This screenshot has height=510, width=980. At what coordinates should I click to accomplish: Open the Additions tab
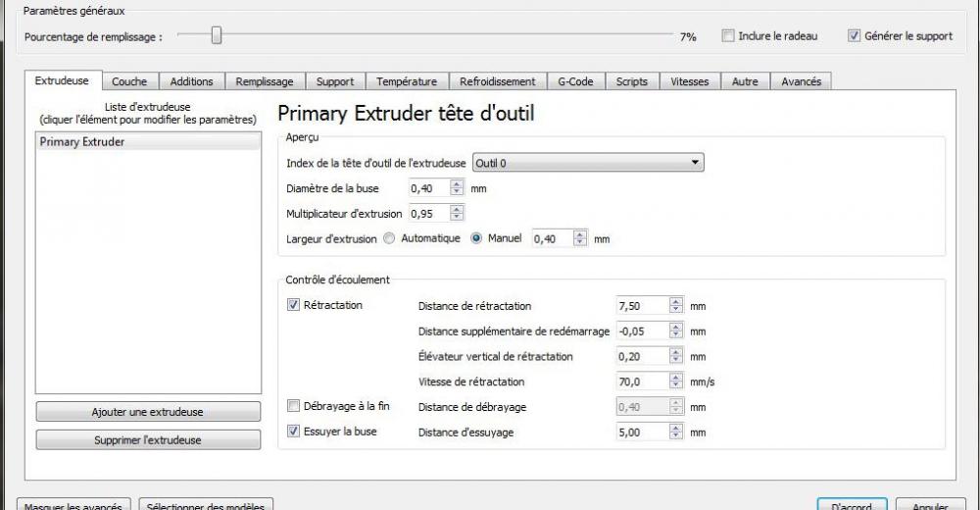pos(191,81)
